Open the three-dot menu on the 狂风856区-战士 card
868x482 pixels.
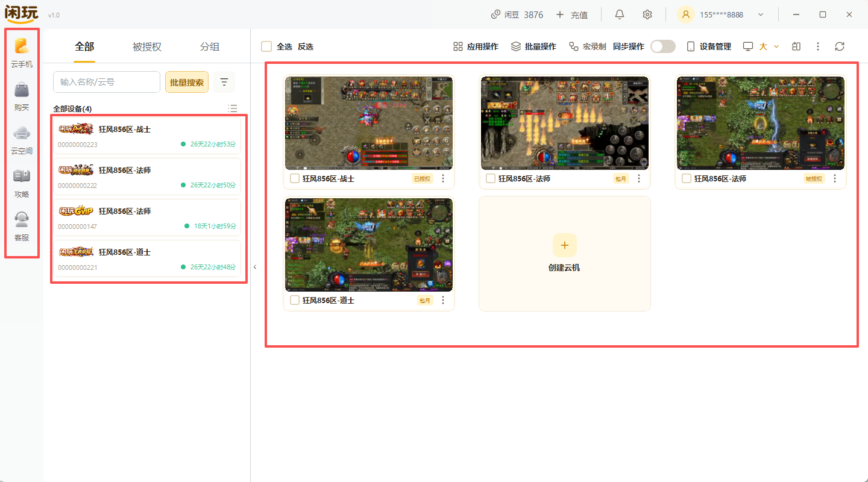coord(443,178)
